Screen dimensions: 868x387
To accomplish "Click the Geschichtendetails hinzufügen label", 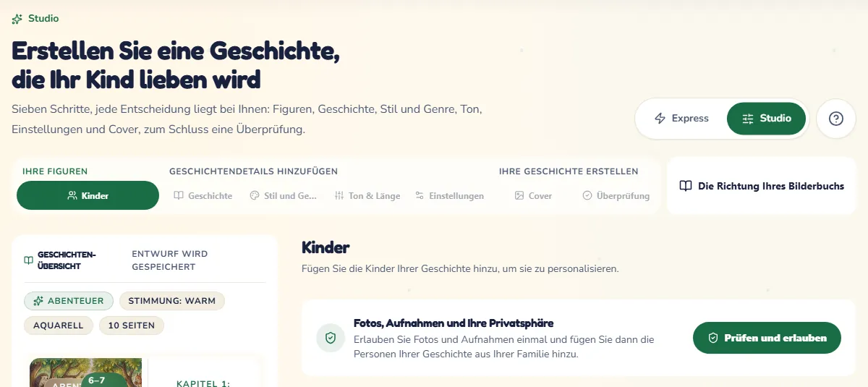I will click(254, 171).
